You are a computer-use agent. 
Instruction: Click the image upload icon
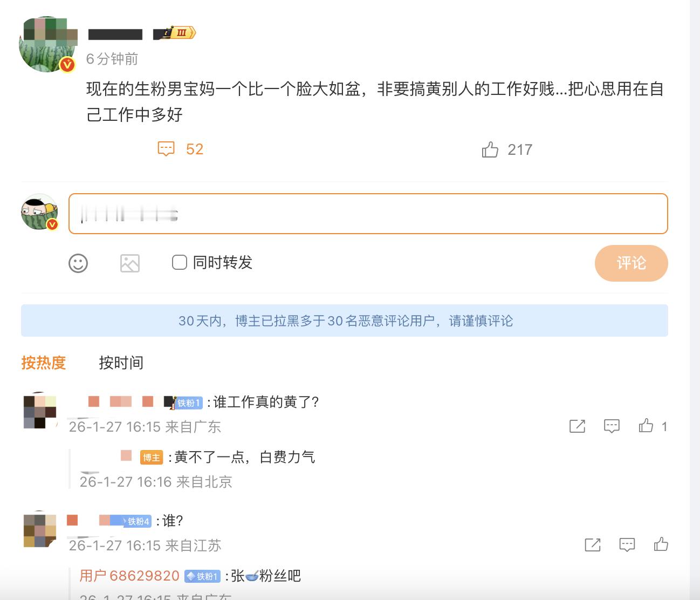(129, 264)
